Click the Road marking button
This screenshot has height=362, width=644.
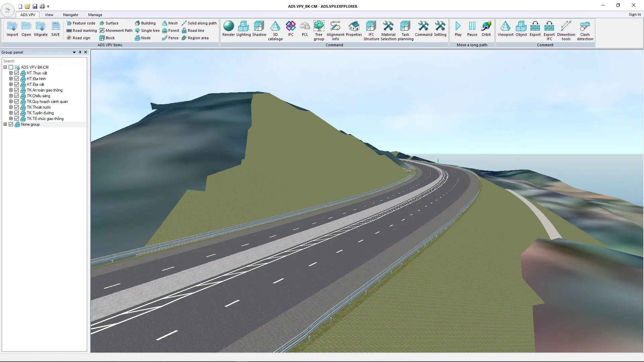click(82, 31)
